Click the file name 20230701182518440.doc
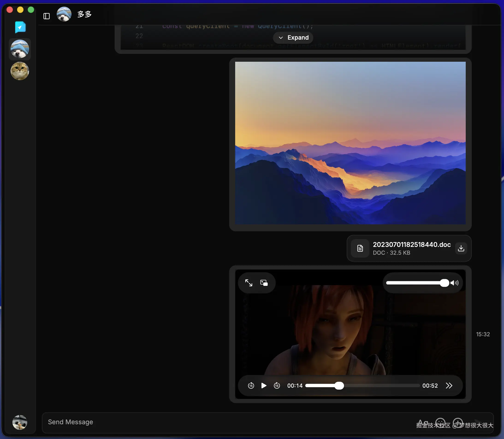The image size is (504, 439). coord(412,244)
